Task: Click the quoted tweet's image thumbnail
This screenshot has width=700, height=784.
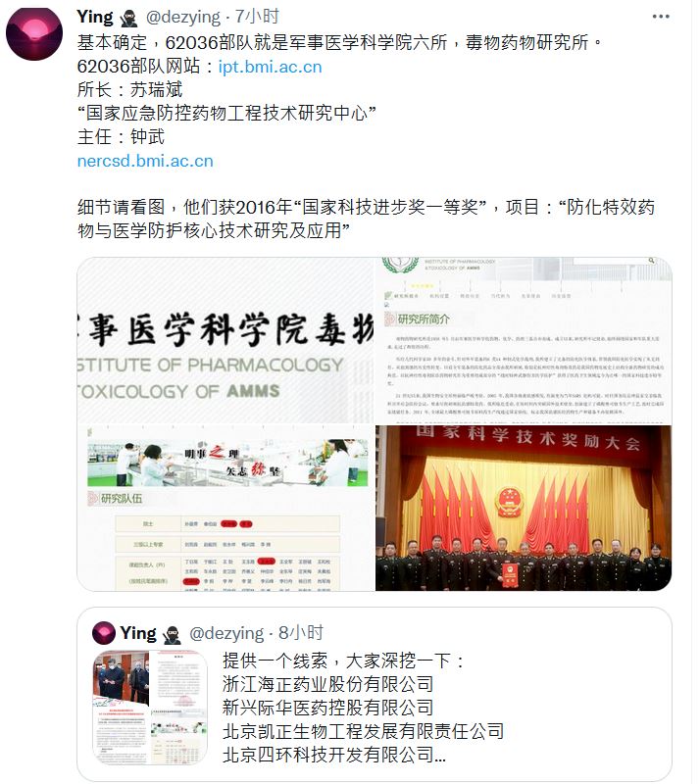Action: (150, 707)
